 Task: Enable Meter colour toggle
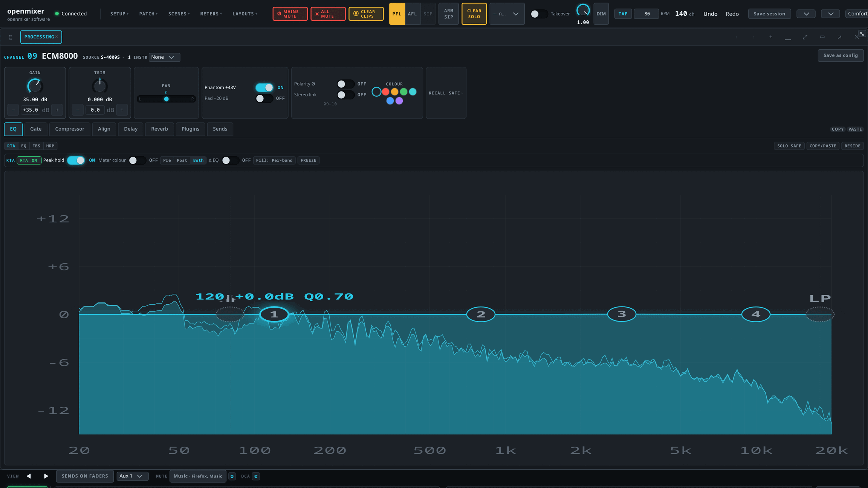137,160
